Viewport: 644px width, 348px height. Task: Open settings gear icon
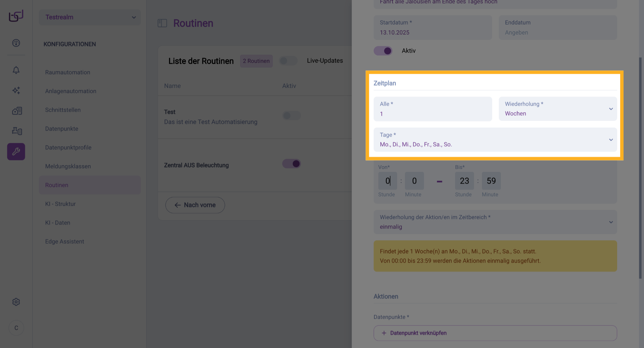click(16, 302)
